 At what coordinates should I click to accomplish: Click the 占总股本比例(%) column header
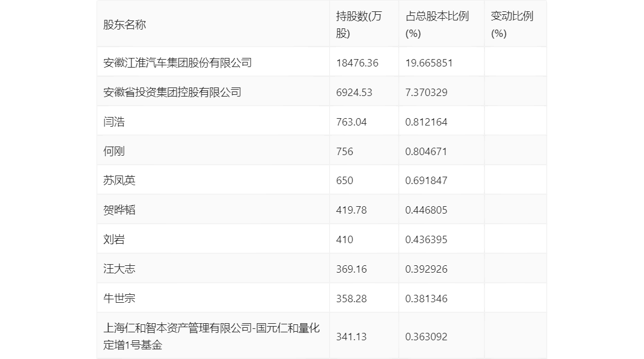tap(437, 24)
